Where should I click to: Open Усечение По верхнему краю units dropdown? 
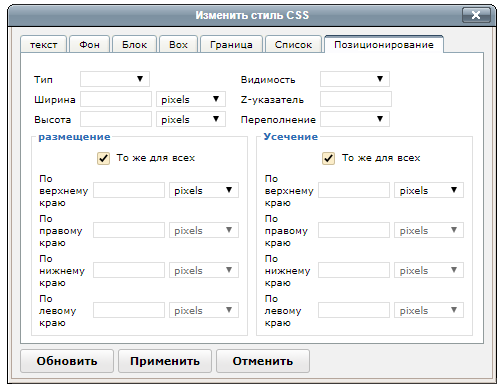click(429, 190)
